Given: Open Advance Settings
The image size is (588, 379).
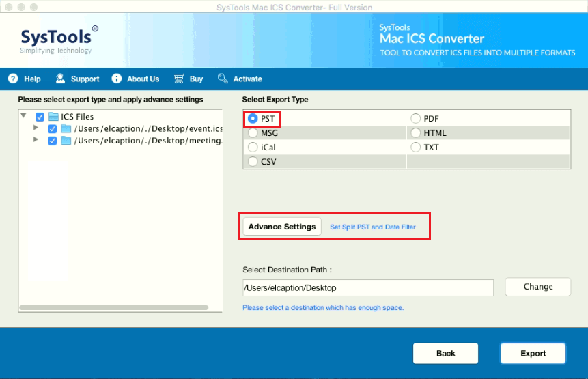Looking at the screenshot, I should 282,227.
